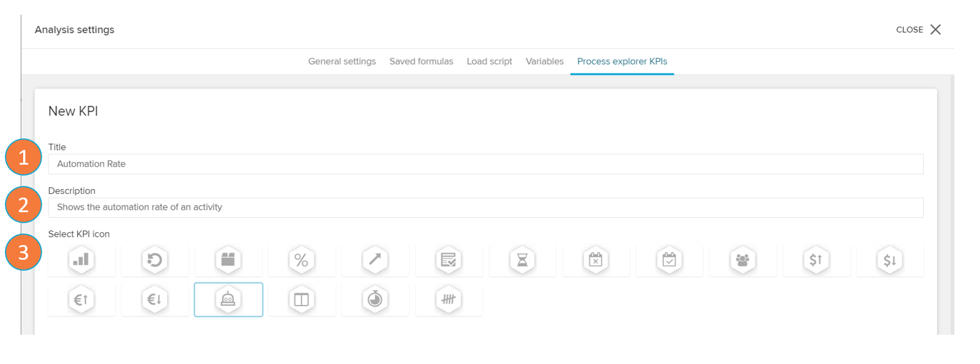Pick the robot automation icon
The height and width of the screenshot is (364, 980).
tap(228, 299)
